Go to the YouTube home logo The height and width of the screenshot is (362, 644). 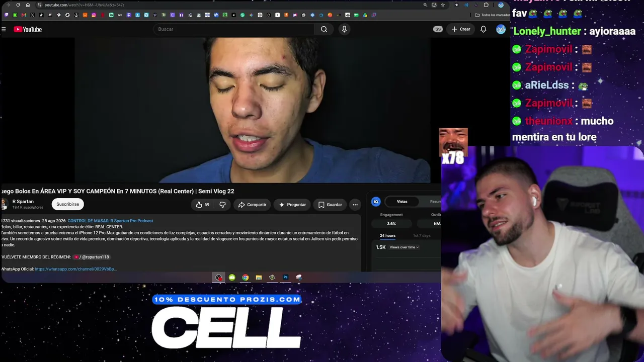28,29
